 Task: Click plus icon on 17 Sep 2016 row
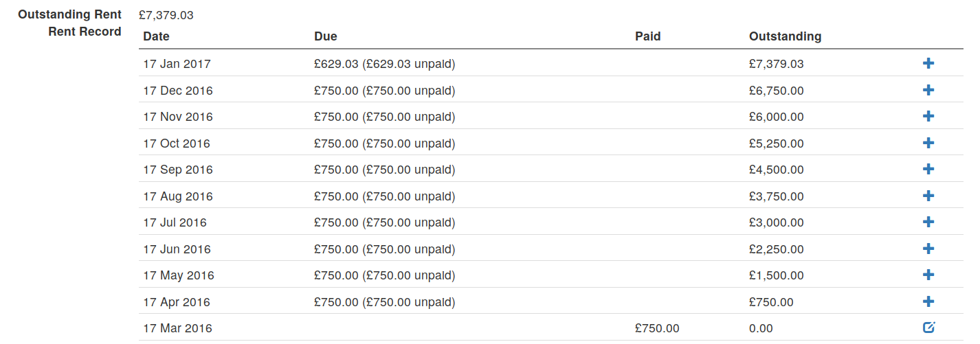click(928, 170)
